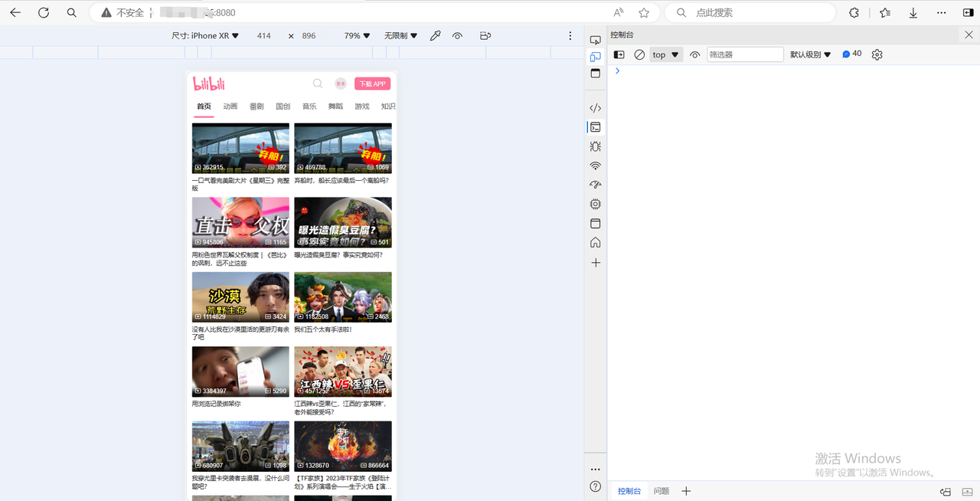Click the 40 issues counter badge
The height and width of the screenshot is (501, 980).
[x=852, y=54]
